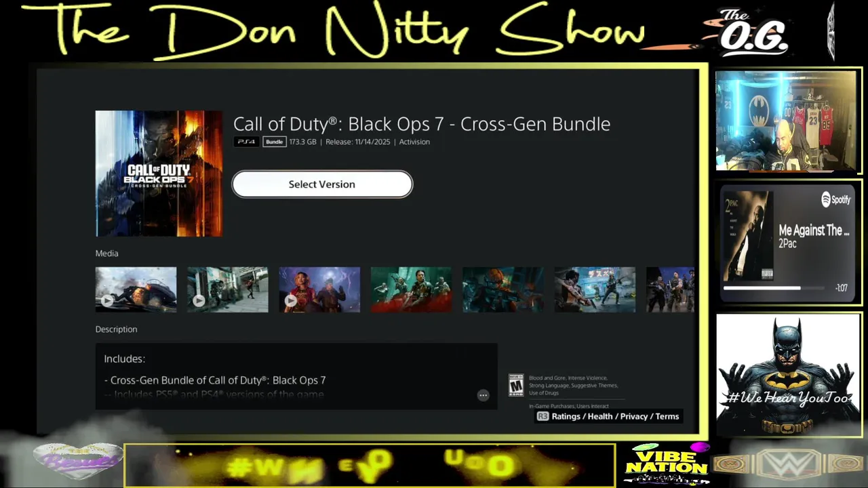Open the partially visible seventh media screenshot
The image size is (868, 488).
click(671, 289)
